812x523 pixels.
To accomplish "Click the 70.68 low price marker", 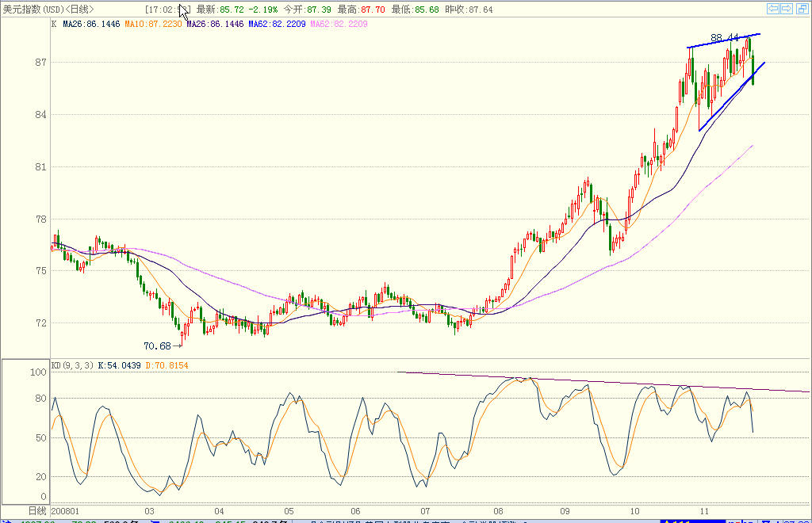I will pos(158,345).
